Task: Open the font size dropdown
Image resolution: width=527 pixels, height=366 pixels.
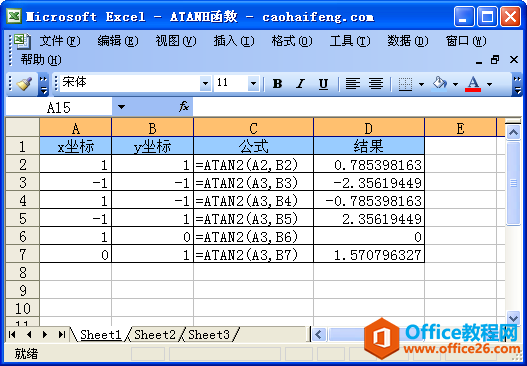Action: point(253,83)
